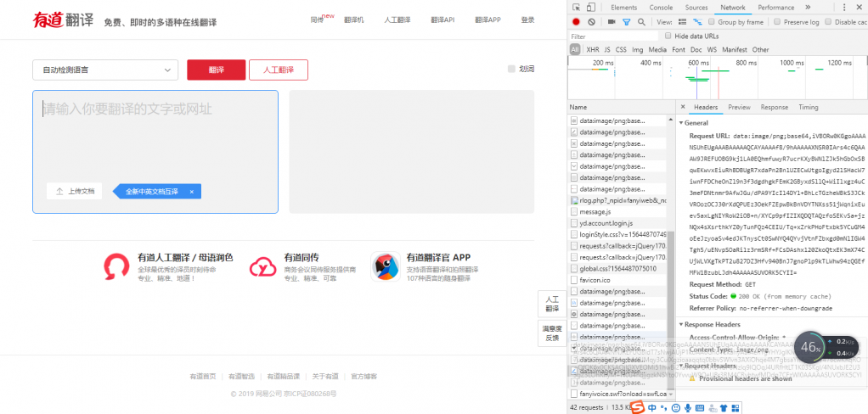Click the clear network log icon
868x414 pixels.
pyautogui.click(x=591, y=22)
